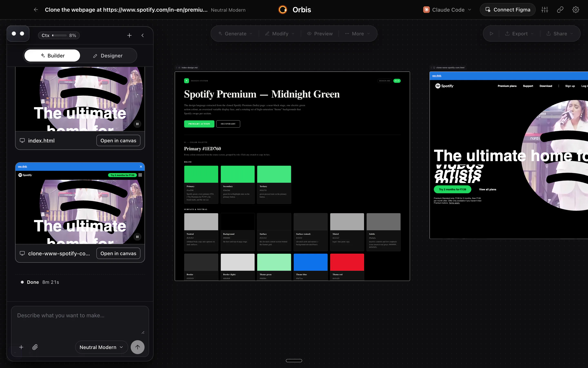Click the Spotify logo in the clone thumbnail
Image resolution: width=588 pixels, height=368 pixels.
(25, 175)
